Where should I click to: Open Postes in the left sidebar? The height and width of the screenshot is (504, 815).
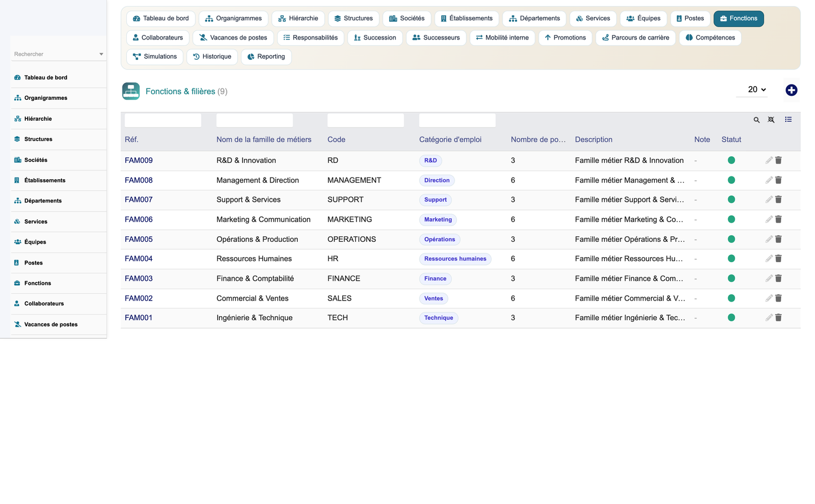(x=59, y=263)
